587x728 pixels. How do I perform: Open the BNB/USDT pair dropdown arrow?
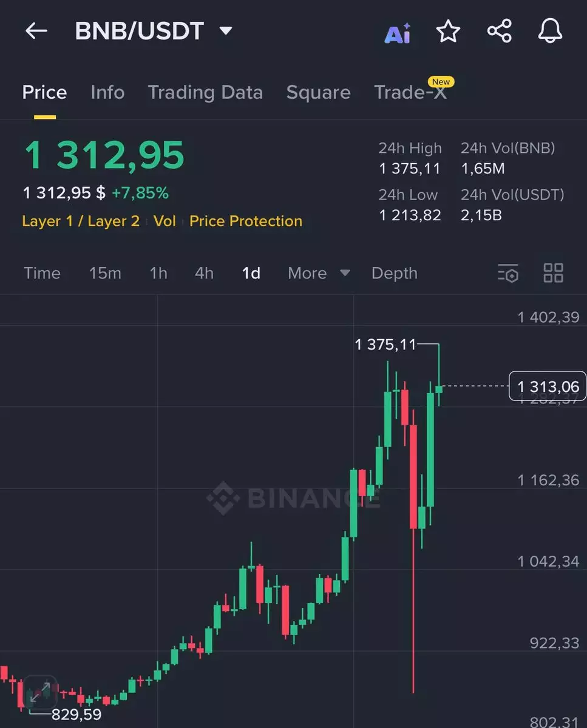click(x=226, y=31)
